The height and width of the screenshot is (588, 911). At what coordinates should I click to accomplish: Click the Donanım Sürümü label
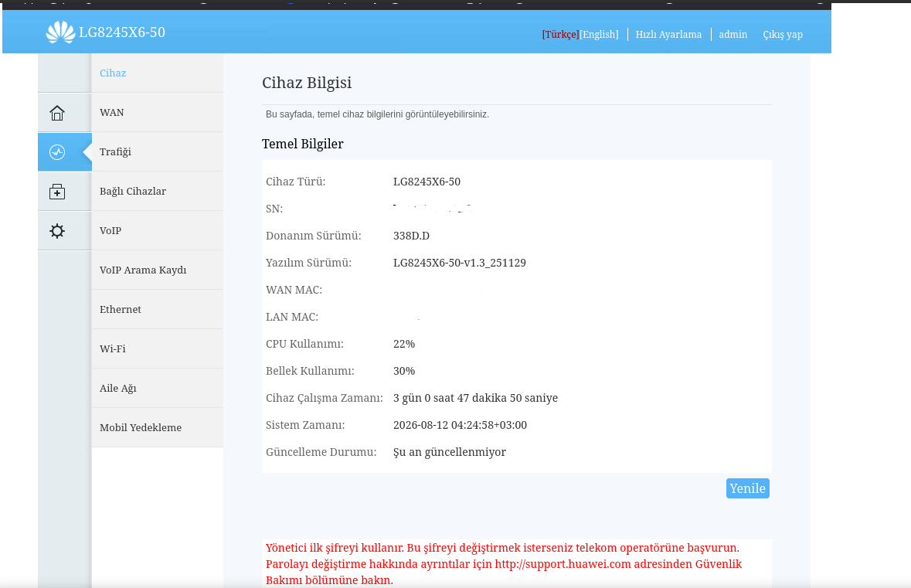(x=313, y=236)
